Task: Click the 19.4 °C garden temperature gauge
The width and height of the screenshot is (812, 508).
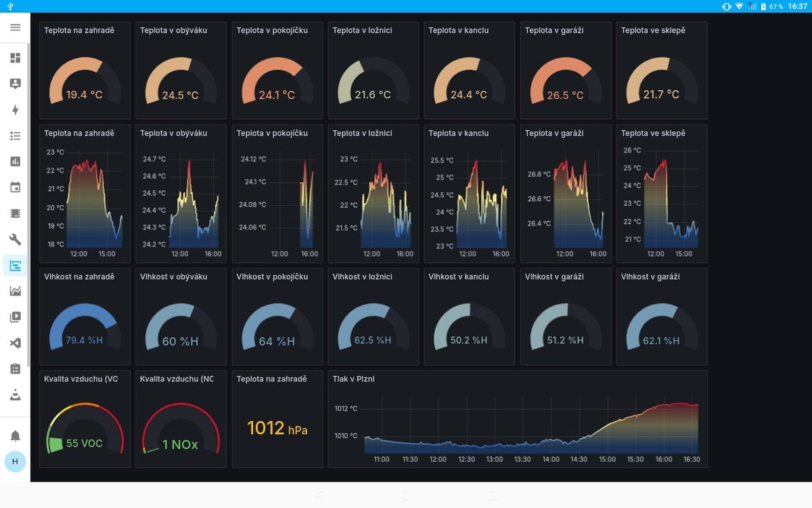Action: tap(85, 80)
